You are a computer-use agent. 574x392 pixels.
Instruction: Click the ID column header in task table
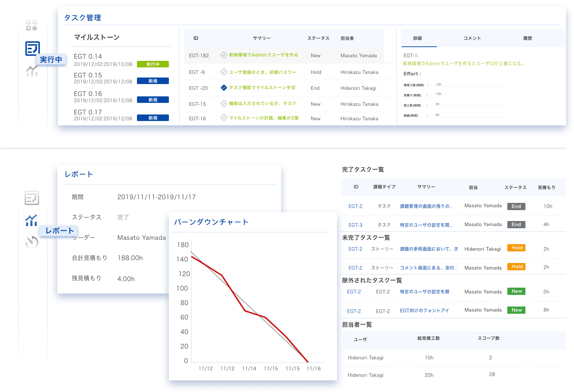196,38
